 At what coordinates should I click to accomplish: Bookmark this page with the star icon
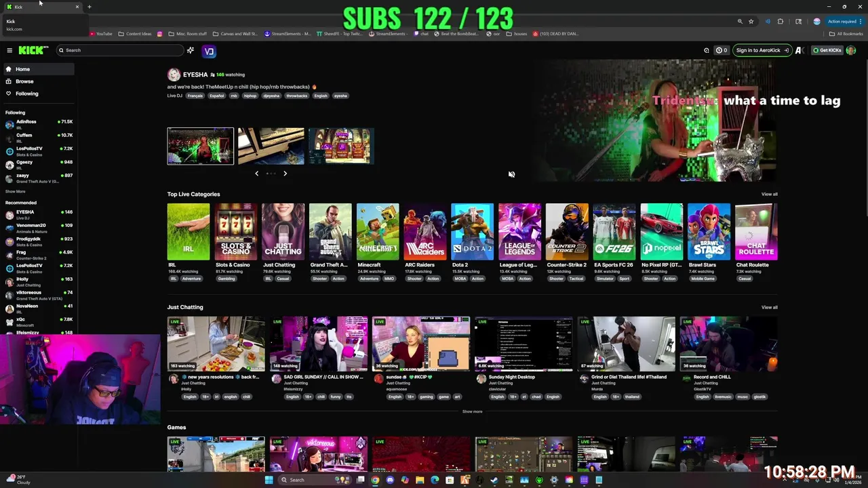click(751, 21)
